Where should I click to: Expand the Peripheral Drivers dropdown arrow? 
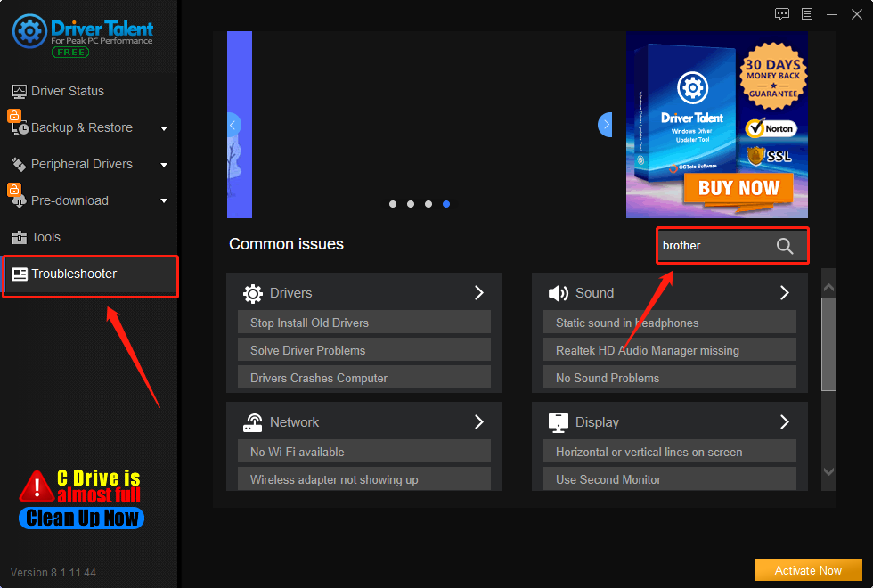pyautogui.click(x=164, y=165)
